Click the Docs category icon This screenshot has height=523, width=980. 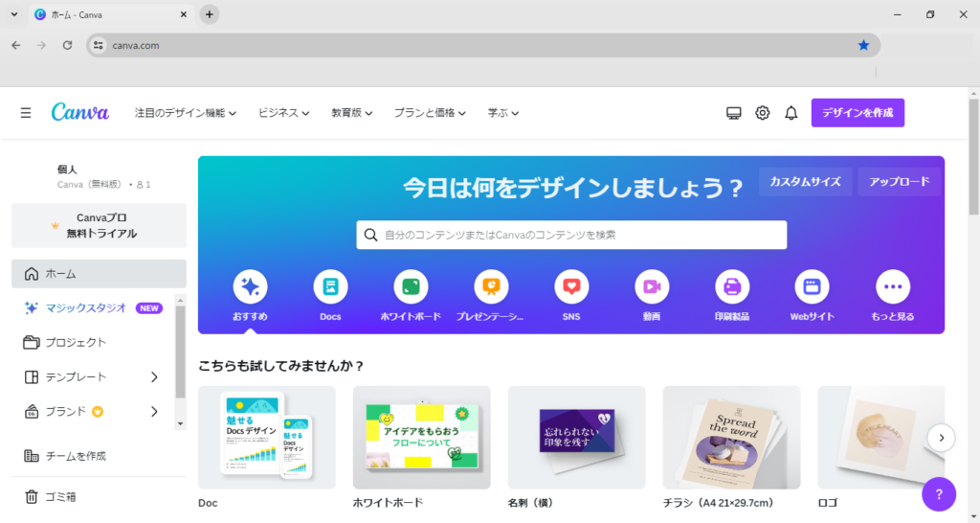point(330,286)
